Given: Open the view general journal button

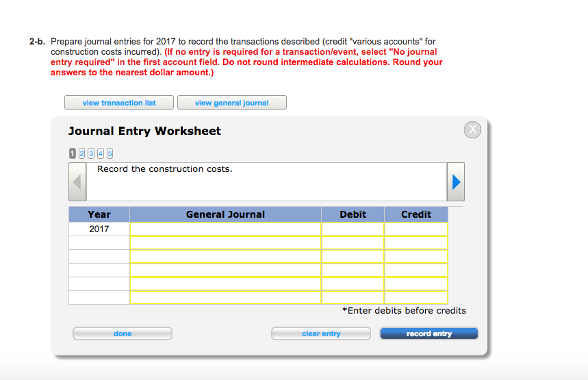Looking at the screenshot, I should click(x=232, y=103).
